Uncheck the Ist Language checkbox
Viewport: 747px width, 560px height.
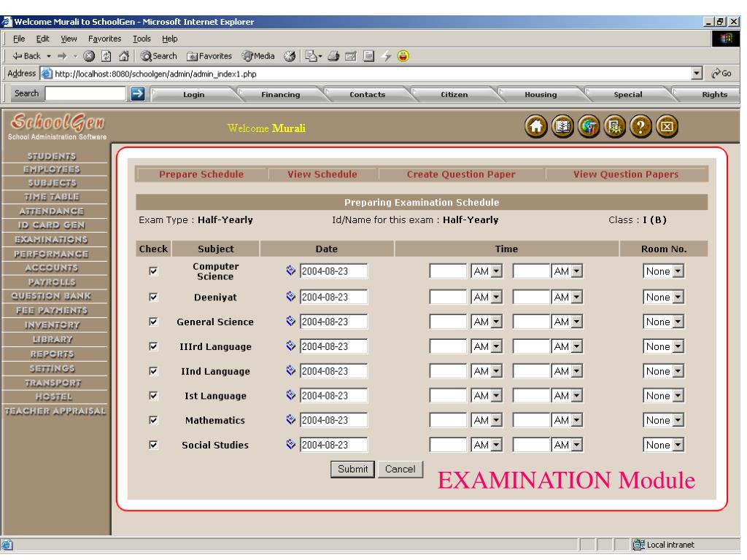153,395
